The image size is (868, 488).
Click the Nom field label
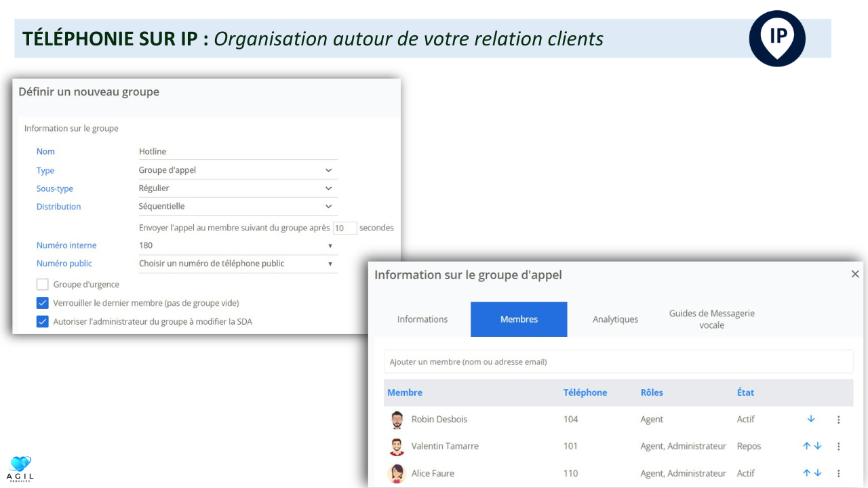point(45,152)
